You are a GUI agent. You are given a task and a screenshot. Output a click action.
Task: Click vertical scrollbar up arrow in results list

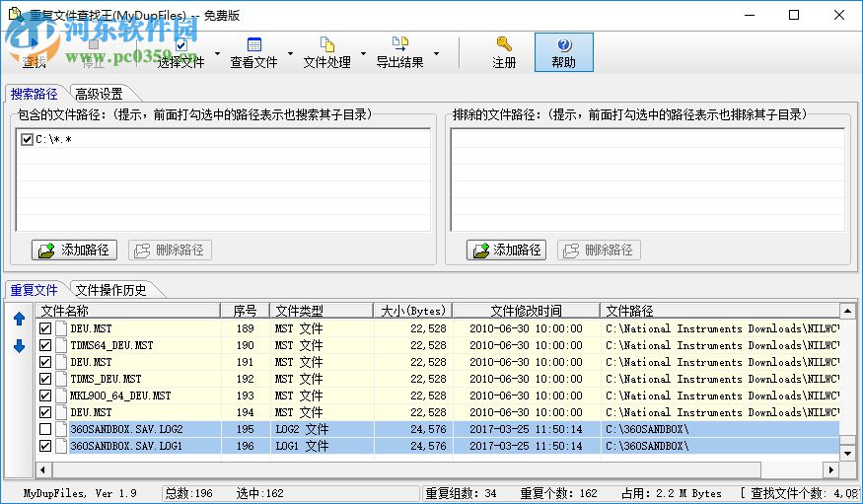(x=847, y=311)
